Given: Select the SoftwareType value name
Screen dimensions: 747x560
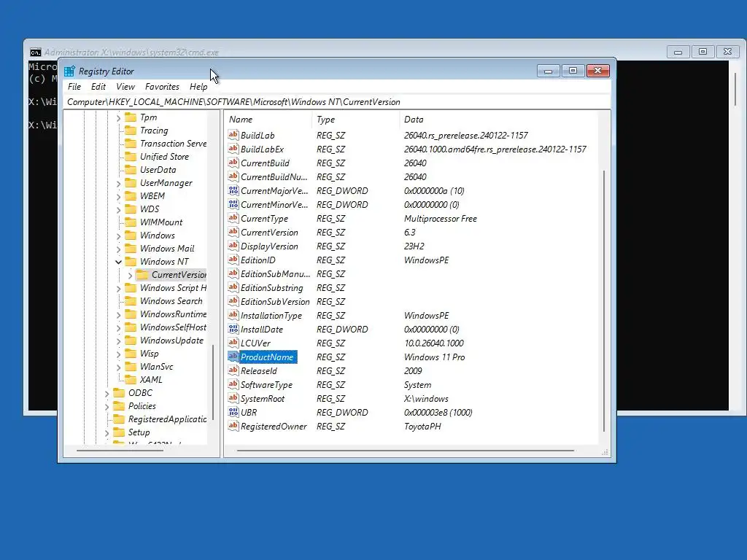Looking at the screenshot, I should point(266,385).
